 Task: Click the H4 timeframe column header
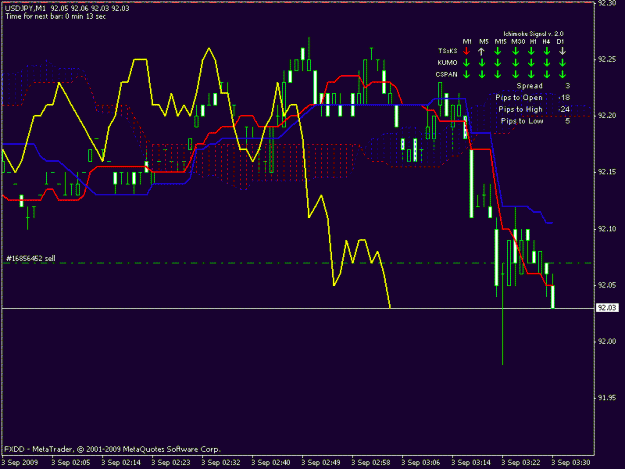[x=546, y=41]
